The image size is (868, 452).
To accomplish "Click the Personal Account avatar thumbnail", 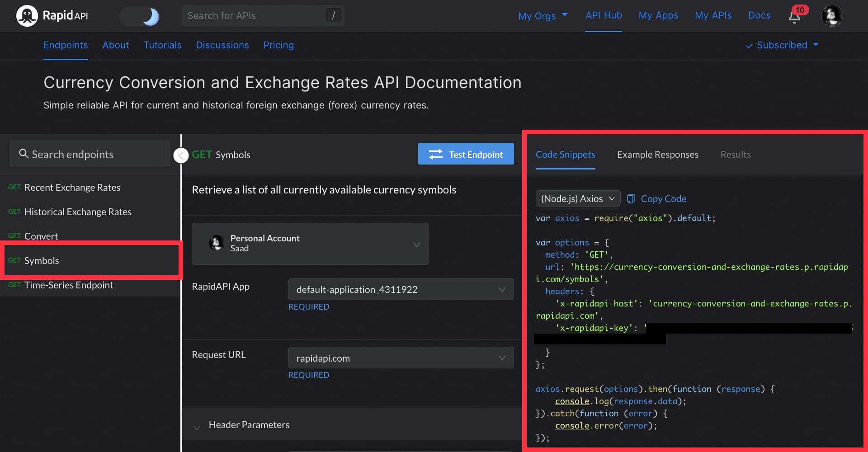I will [217, 243].
